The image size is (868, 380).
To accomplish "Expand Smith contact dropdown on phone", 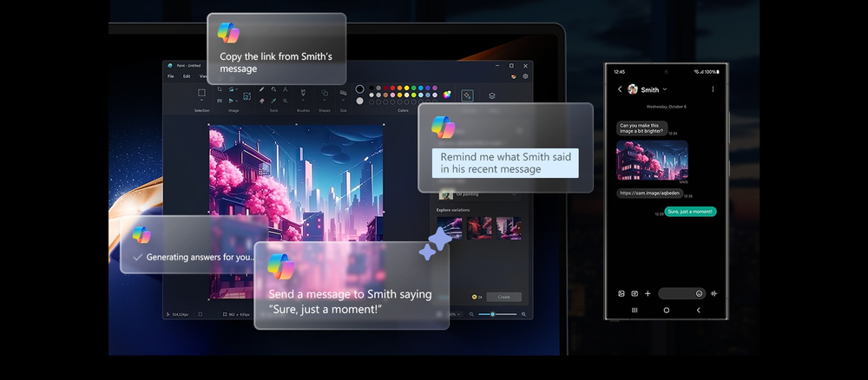I will coord(665,89).
